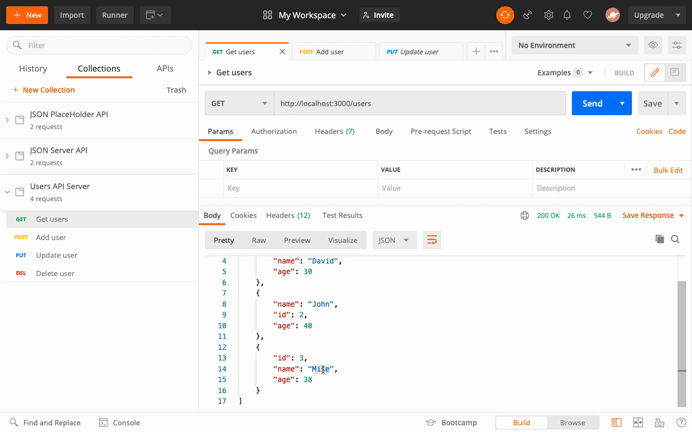
Task: Click the heart icon in header
Action: (x=587, y=15)
